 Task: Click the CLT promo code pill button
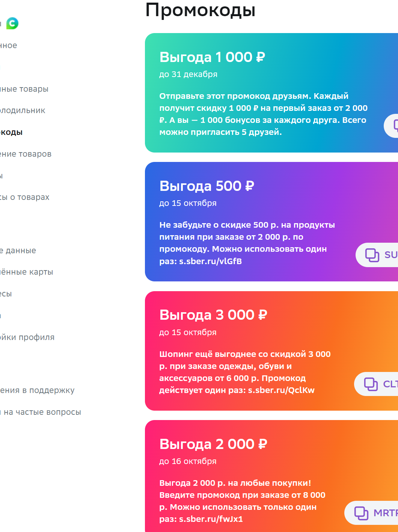(376, 384)
